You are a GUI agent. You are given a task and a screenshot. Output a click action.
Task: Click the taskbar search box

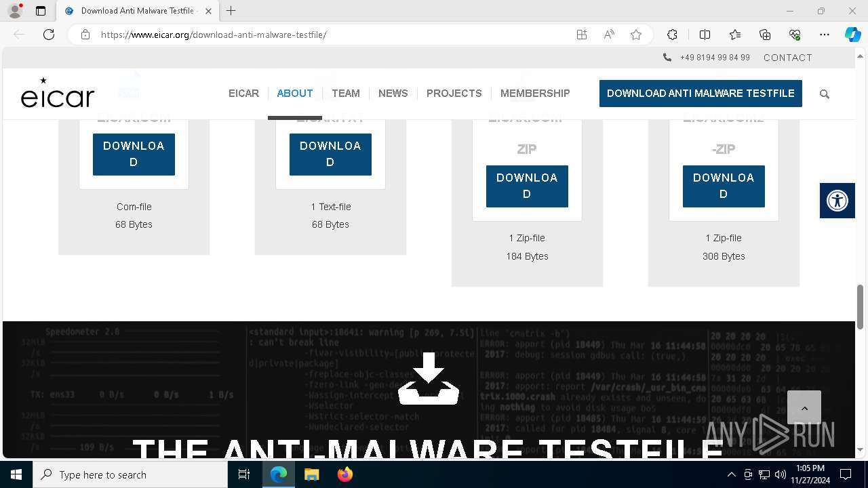(130, 474)
